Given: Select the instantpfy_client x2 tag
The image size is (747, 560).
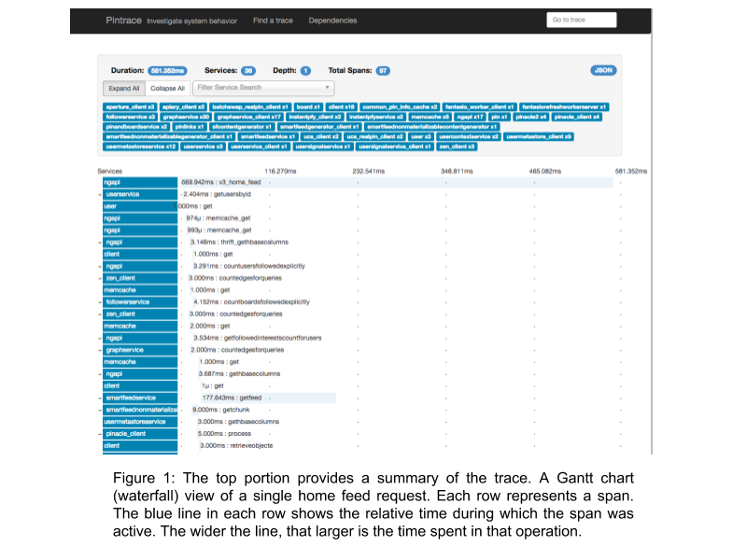Looking at the screenshot, I should 315,118.
